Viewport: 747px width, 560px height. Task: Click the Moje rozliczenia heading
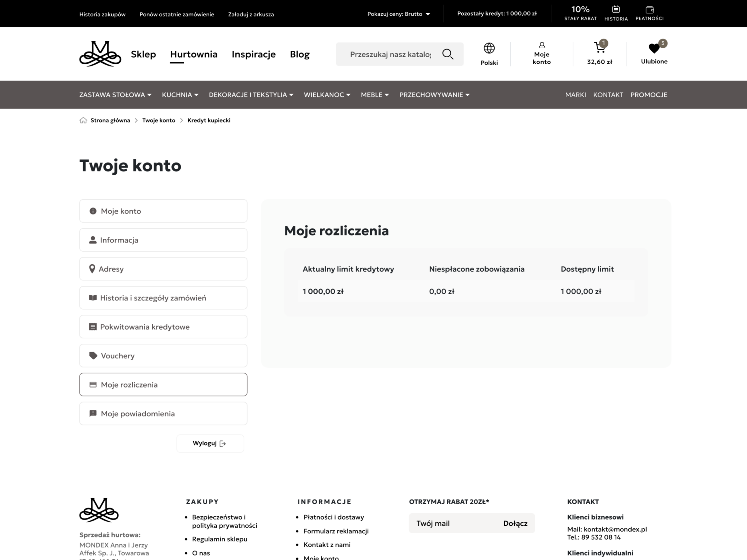pyautogui.click(x=336, y=231)
